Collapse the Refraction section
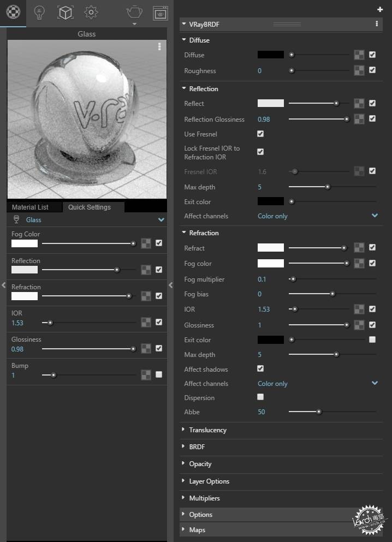 click(x=184, y=233)
